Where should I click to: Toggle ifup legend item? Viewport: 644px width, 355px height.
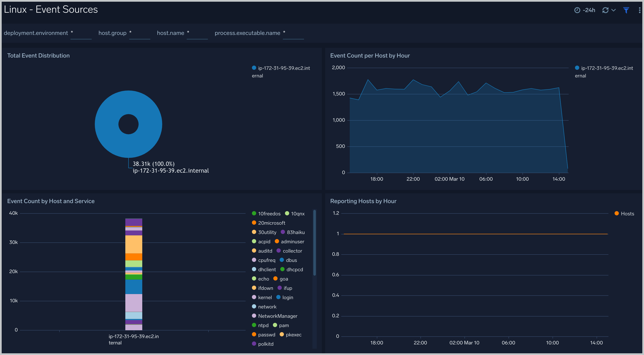(x=285, y=288)
